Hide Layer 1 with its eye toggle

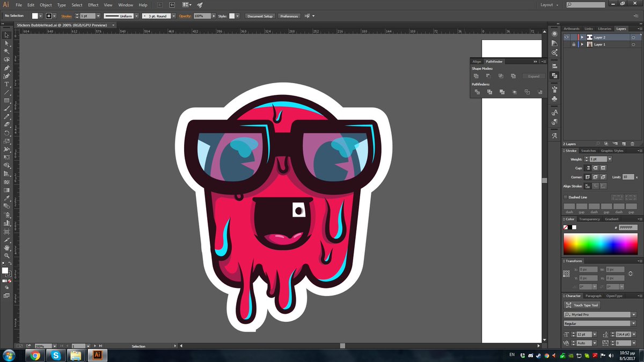567,44
